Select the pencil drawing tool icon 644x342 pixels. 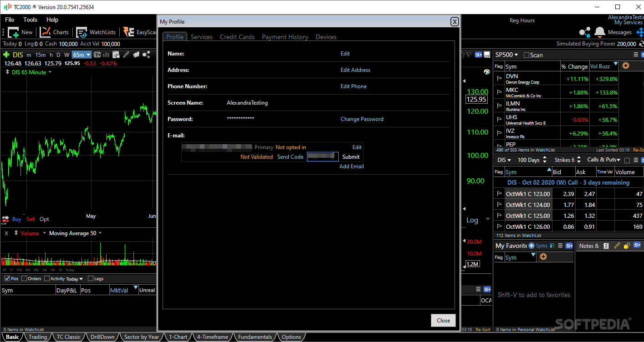[x=126, y=55]
